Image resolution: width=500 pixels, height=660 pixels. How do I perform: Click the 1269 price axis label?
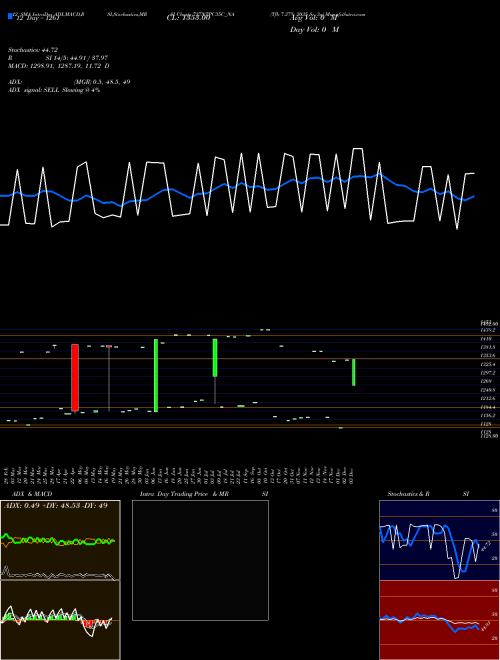click(485, 381)
